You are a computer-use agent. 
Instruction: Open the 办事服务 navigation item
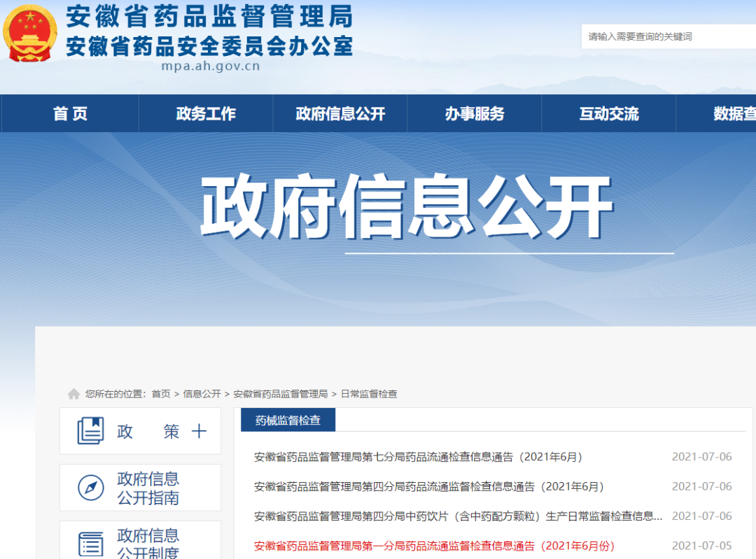pos(475,114)
